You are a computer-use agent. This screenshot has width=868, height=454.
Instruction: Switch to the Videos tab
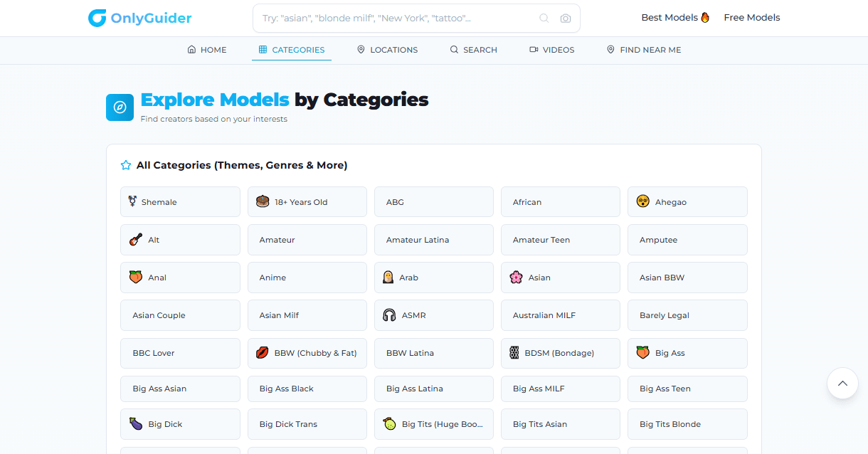(x=551, y=50)
